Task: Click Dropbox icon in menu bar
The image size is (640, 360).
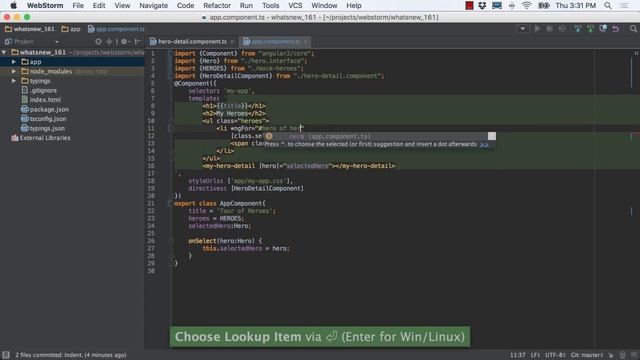Action: pyautogui.click(x=482, y=5)
